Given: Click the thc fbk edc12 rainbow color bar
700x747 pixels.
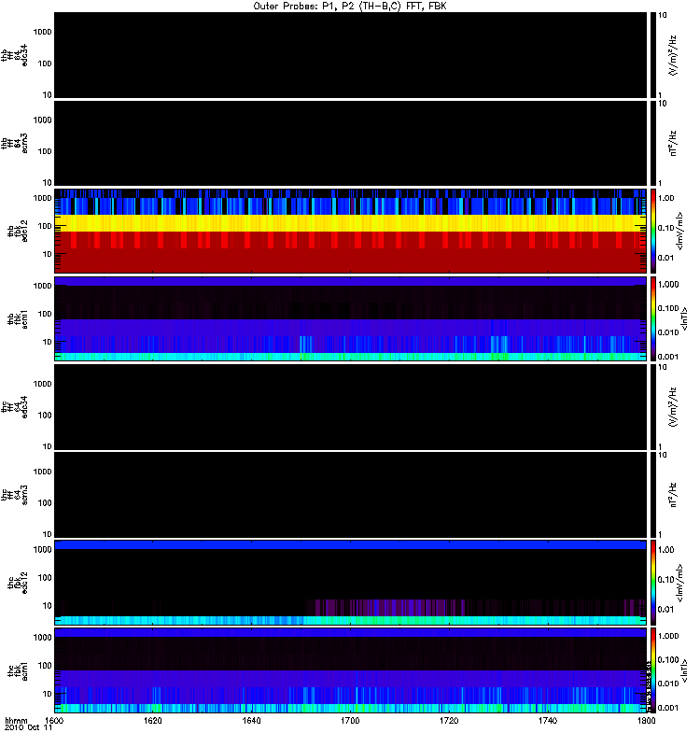Looking at the screenshot, I should click(653, 583).
